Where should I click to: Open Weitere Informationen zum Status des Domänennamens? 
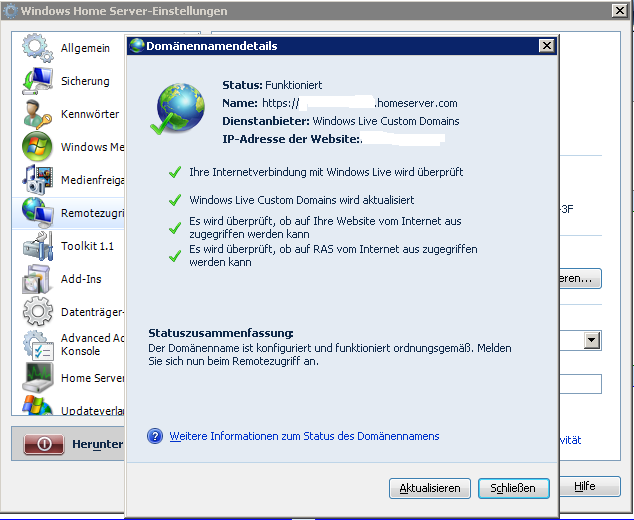point(304,436)
